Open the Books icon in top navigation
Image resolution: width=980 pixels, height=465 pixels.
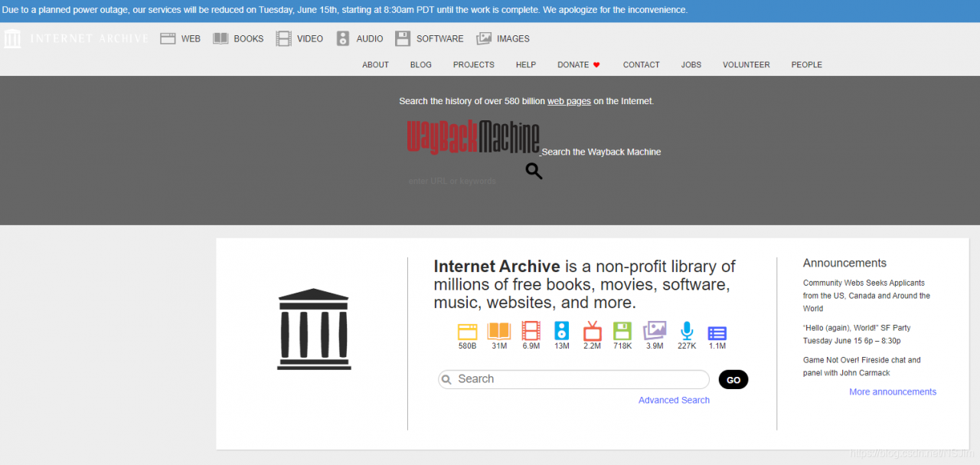point(220,38)
